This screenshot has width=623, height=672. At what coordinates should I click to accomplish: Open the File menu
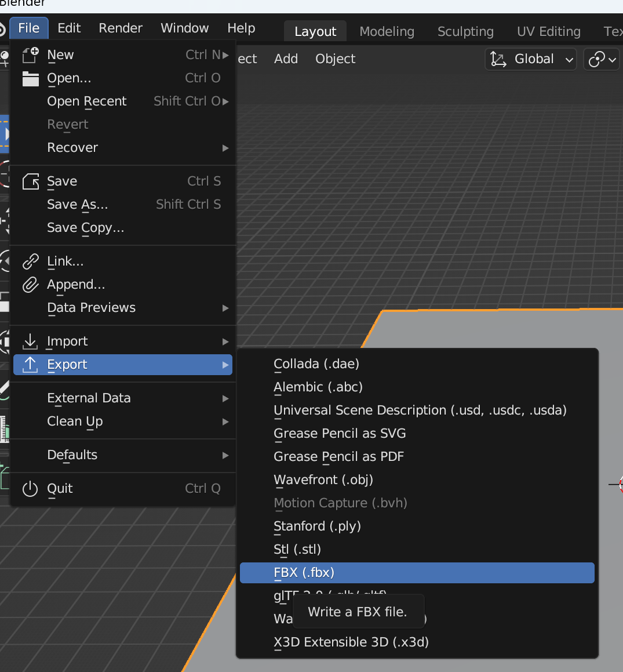29,28
